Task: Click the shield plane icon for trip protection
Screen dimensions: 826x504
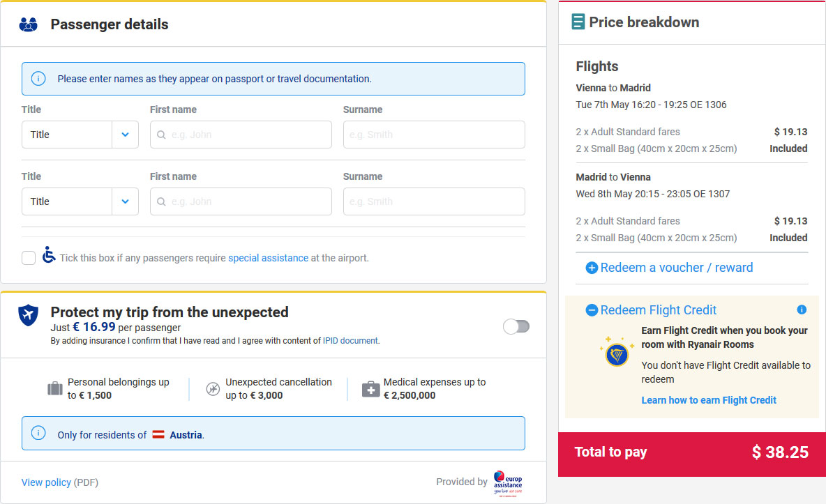Action: pyautogui.click(x=29, y=315)
